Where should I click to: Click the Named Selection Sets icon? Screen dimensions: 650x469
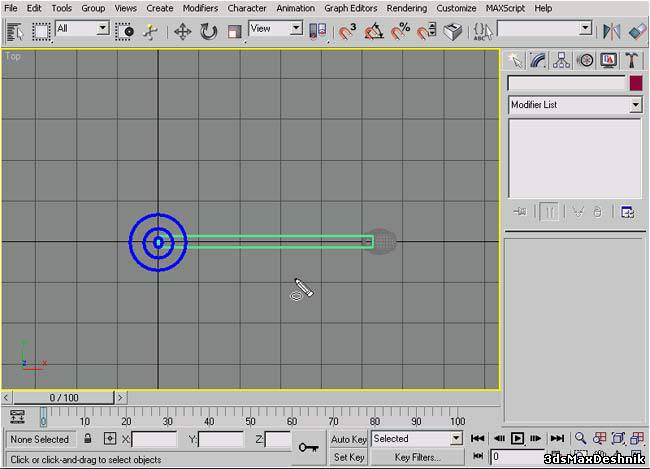pyautogui.click(x=483, y=32)
